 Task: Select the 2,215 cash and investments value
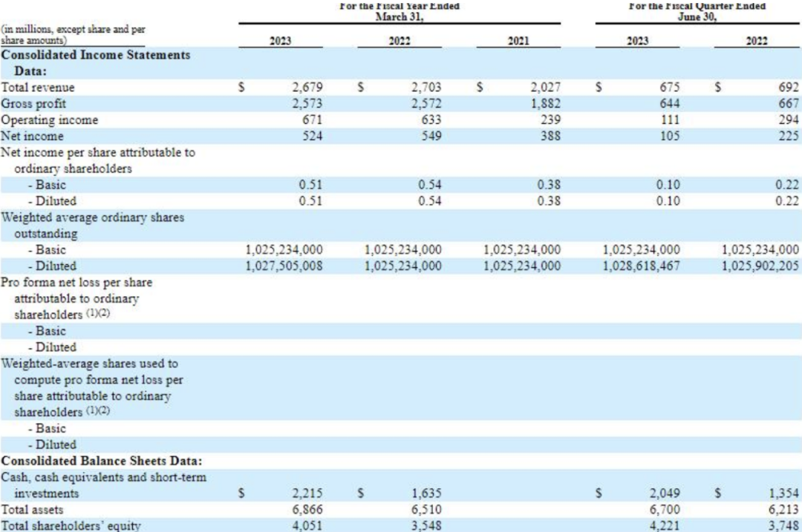click(307, 493)
